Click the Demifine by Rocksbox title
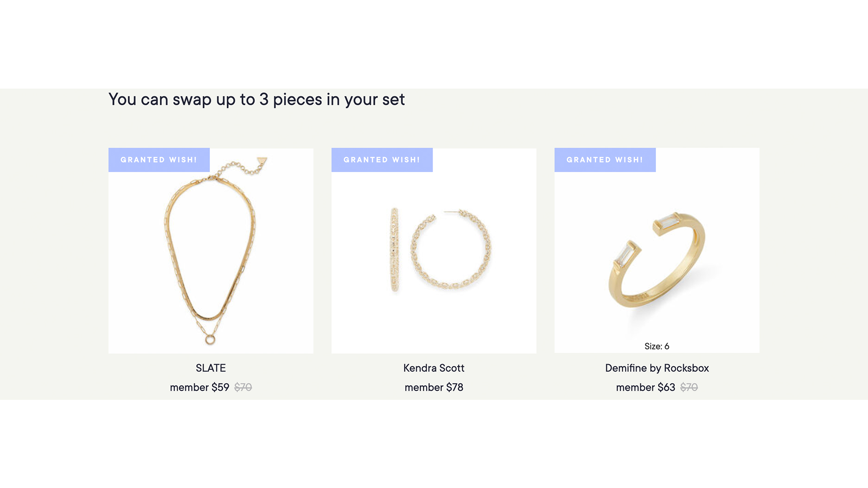The height and width of the screenshot is (488, 868). [x=657, y=368]
